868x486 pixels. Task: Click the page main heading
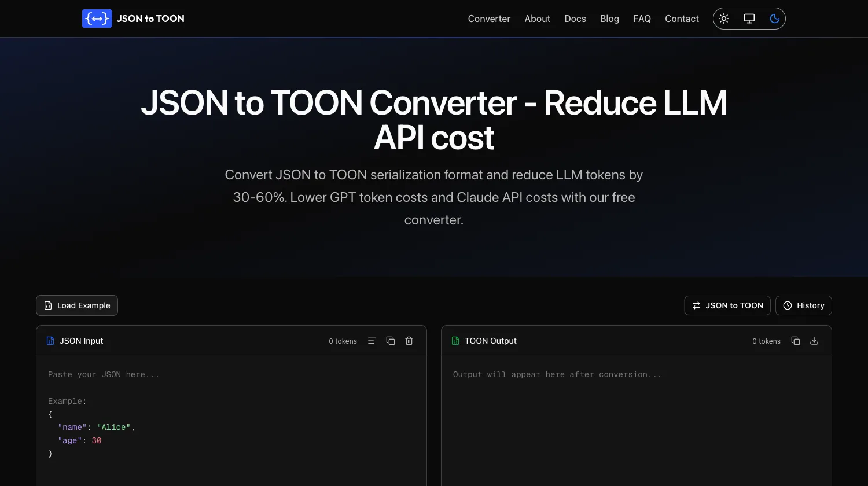tap(434, 120)
